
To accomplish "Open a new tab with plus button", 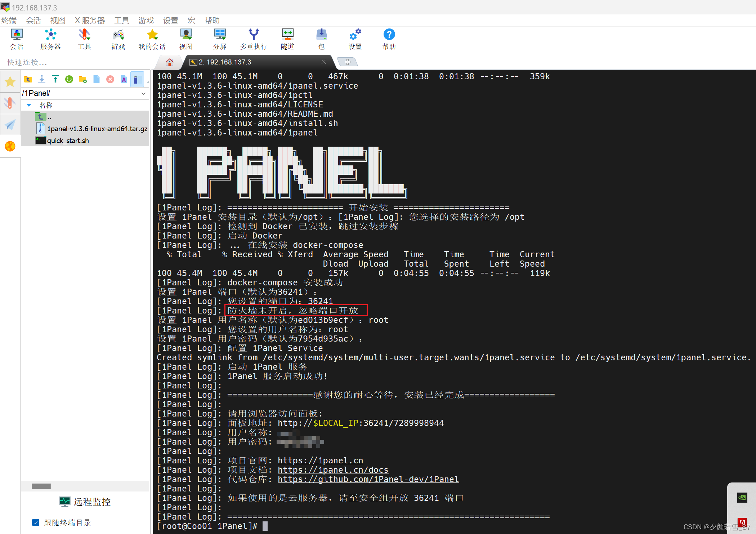I will coord(348,62).
